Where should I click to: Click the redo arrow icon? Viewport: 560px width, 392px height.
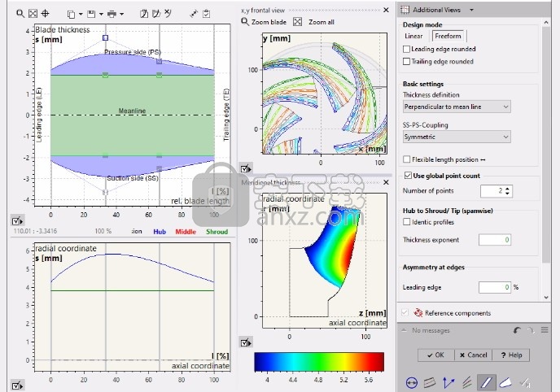click(x=531, y=330)
